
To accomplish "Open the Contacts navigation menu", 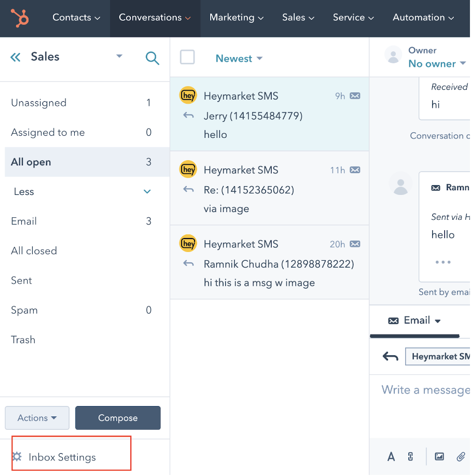I will coord(76,18).
